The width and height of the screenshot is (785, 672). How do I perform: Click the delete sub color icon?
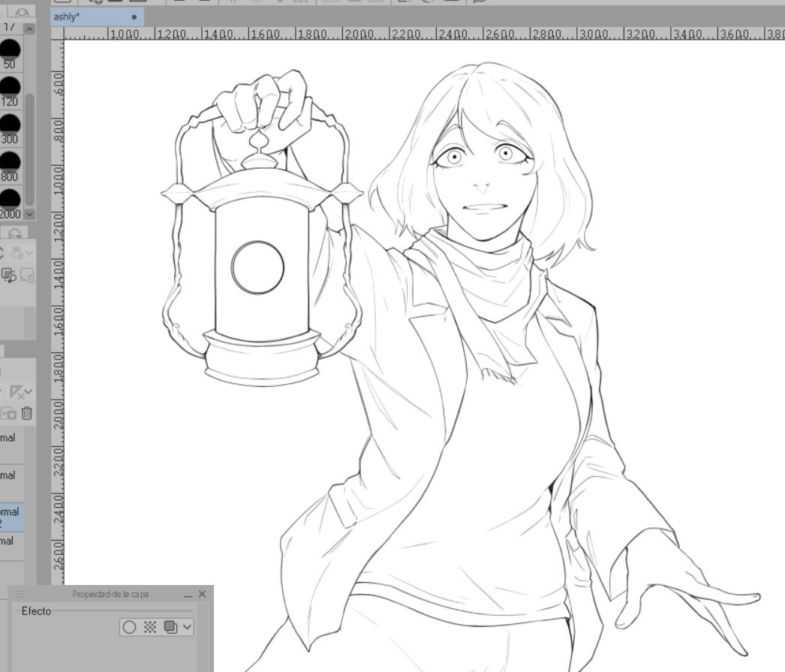(x=27, y=275)
